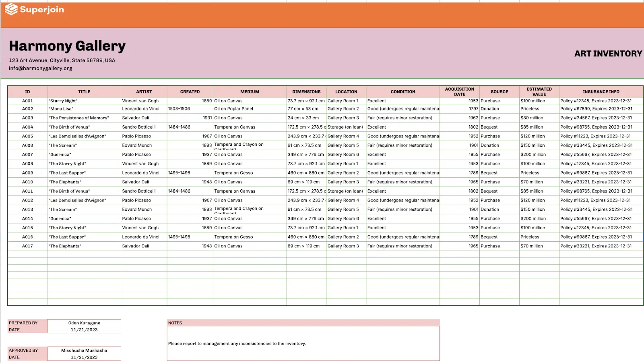The width and height of the screenshot is (644, 363).
Task: Select dimensions cell '77 cm × 53 cm'
Action: coord(306,109)
